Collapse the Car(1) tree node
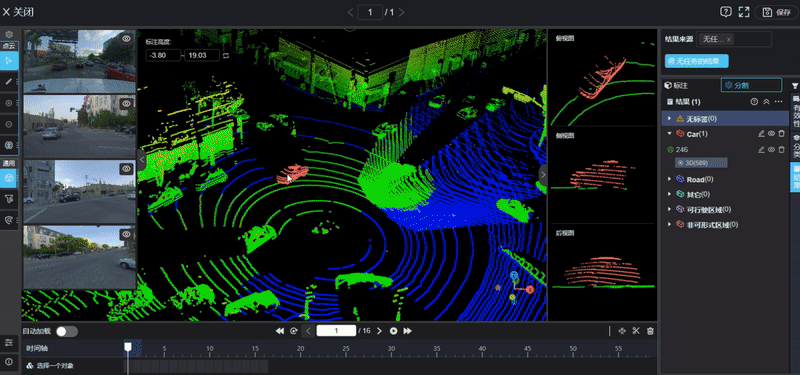 point(670,134)
